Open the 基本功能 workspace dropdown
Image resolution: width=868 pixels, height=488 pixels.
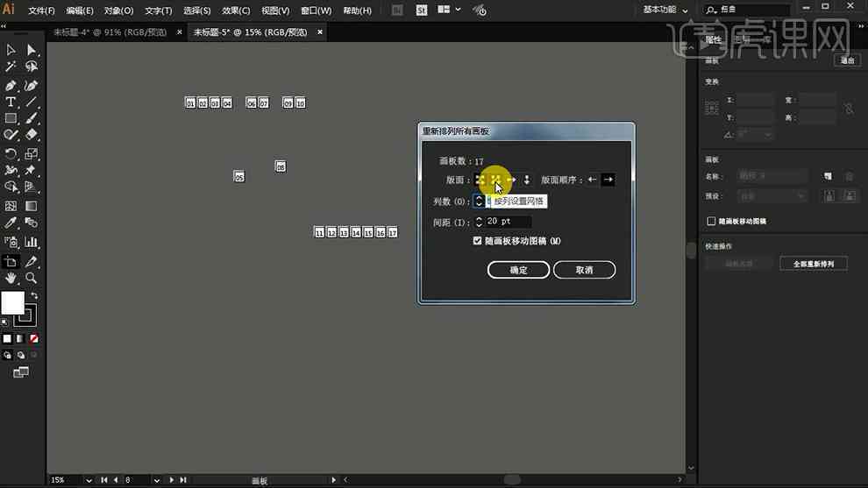665,10
